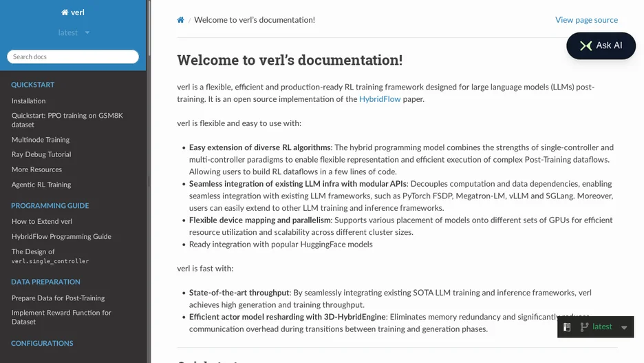Click the git branch icon beside latest
Viewport: 644px width, 363px height.
(x=584, y=326)
